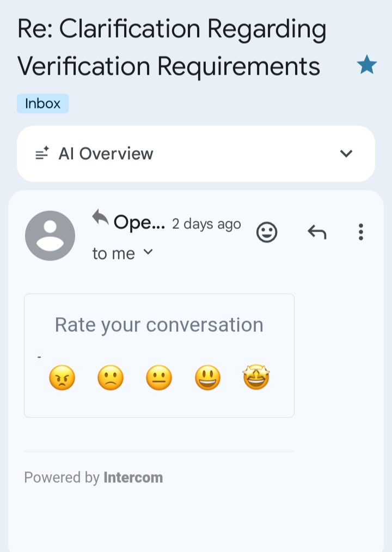Tap the "Rate your conversation" heading
Image resolution: width=392 pixels, height=552 pixels.
(159, 325)
